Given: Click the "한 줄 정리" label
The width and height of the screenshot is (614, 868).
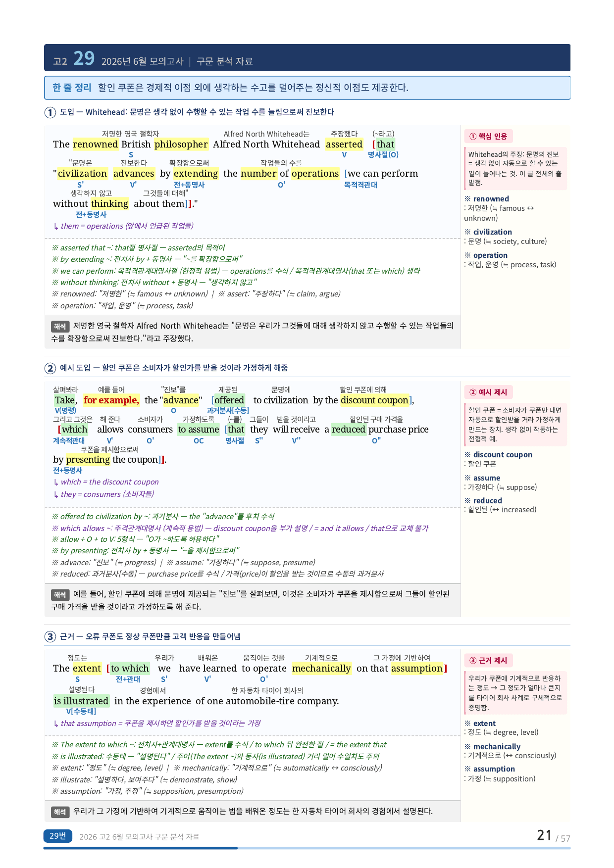Looking at the screenshot, I should click(x=72, y=88).
